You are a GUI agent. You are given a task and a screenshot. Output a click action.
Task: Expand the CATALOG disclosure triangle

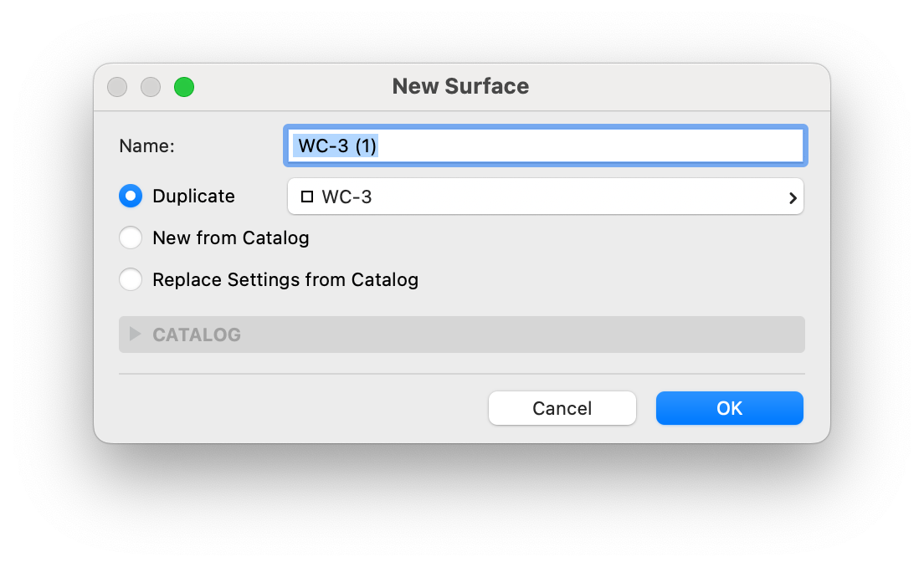coord(135,335)
